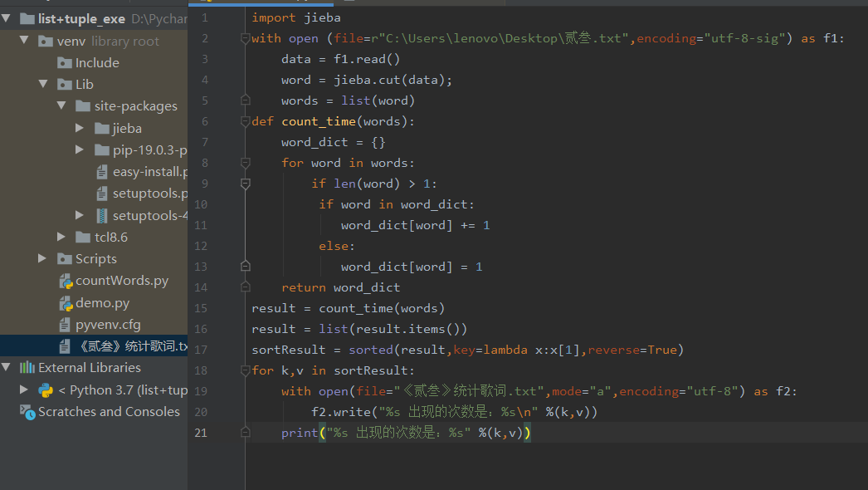Fold the count_time function definition

[x=246, y=120]
